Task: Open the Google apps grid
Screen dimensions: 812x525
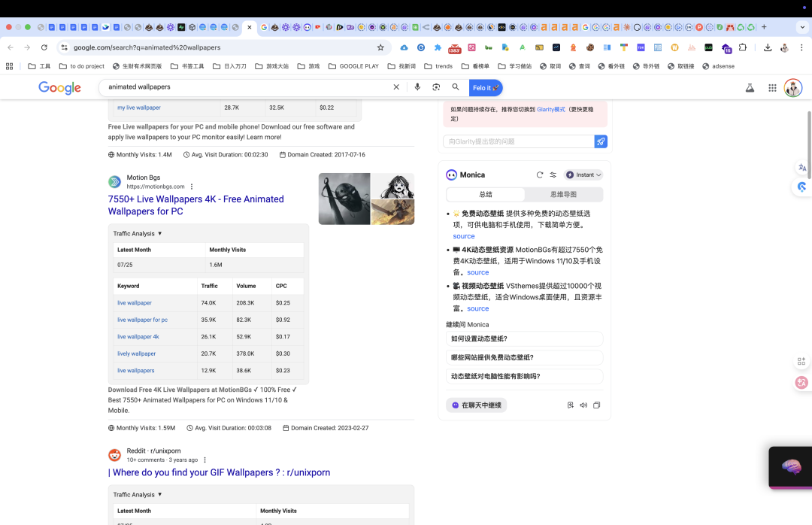Action: point(772,87)
